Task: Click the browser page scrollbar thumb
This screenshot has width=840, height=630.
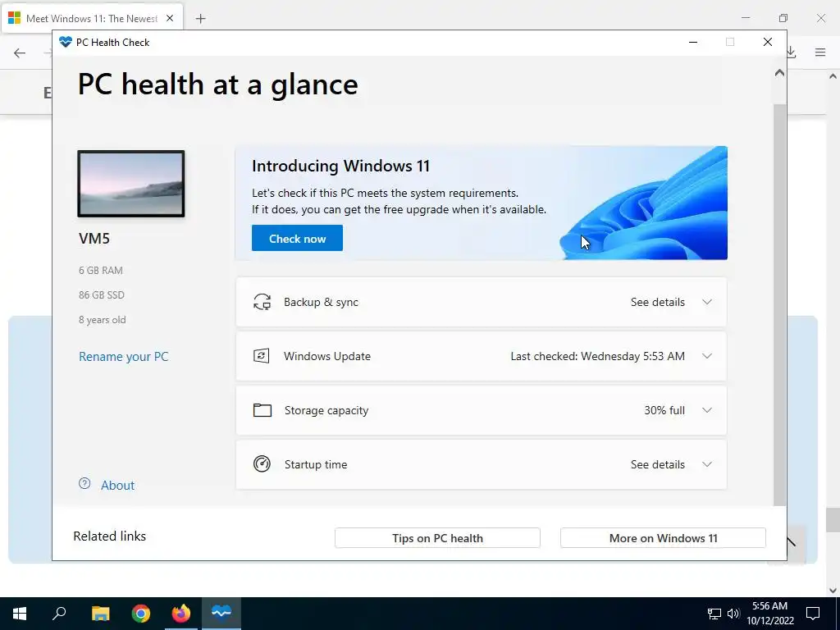Action: 833,520
